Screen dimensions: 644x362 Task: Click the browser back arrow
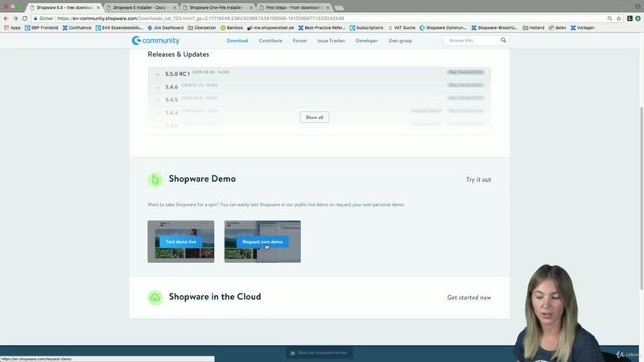pyautogui.click(x=6, y=19)
